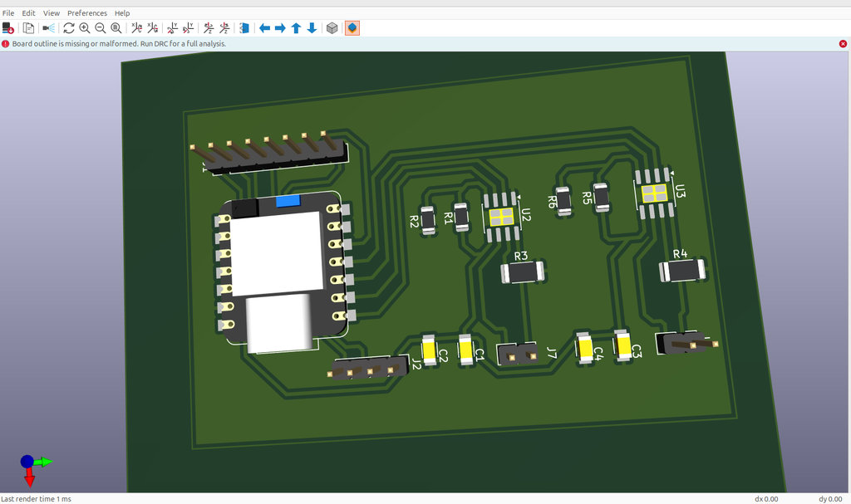This screenshot has width=851, height=504.
Task: Open the Preferences menu
Action: [x=86, y=13]
